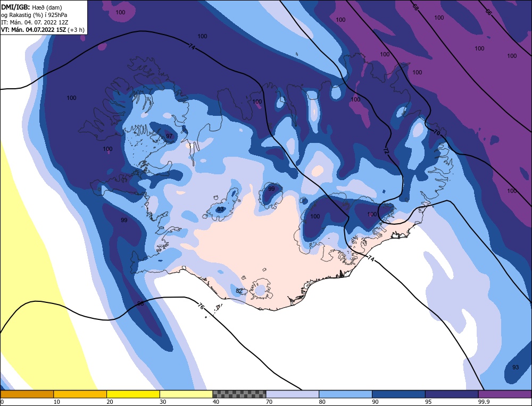Click the legend tick label '95'
This screenshot has width=532, height=406.
[428, 402]
